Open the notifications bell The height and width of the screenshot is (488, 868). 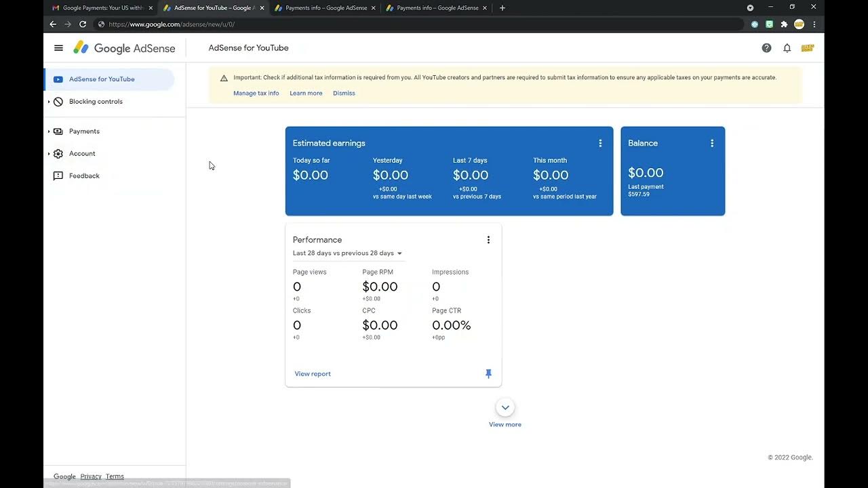787,48
